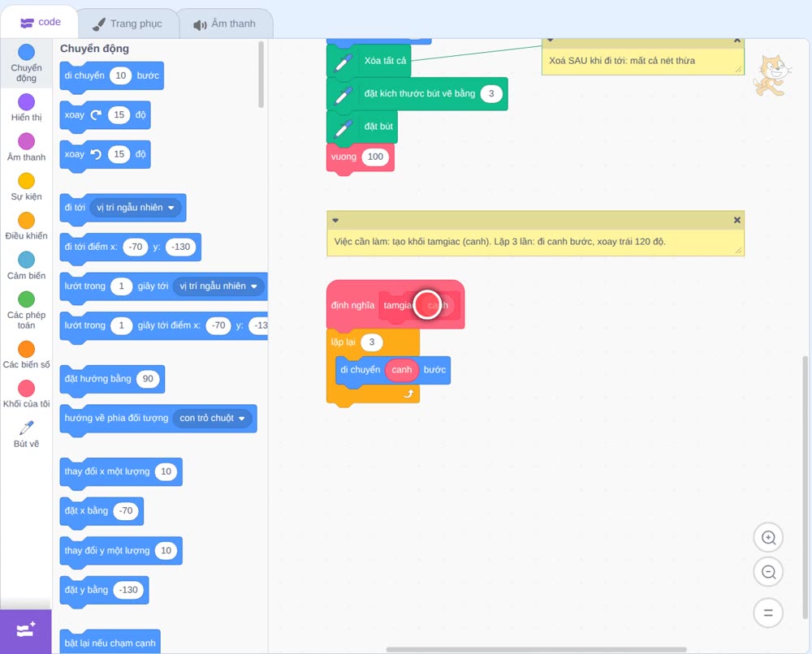Click the 'vuong' block value 100

(375, 157)
